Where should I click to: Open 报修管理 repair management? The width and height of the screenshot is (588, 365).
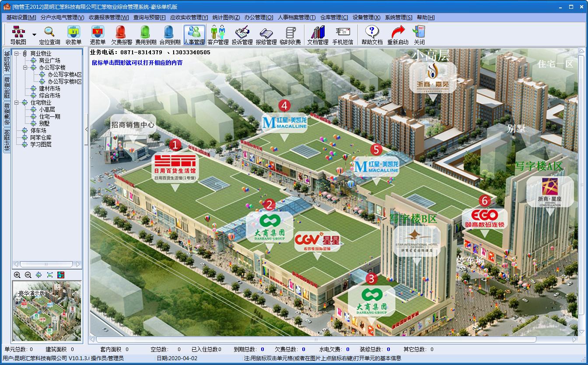(x=266, y=35)
